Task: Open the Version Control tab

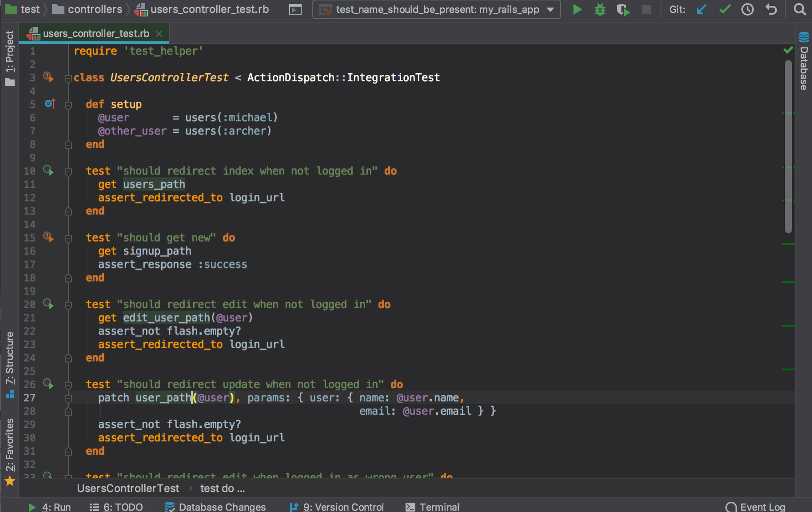Action: coord(337,507)
